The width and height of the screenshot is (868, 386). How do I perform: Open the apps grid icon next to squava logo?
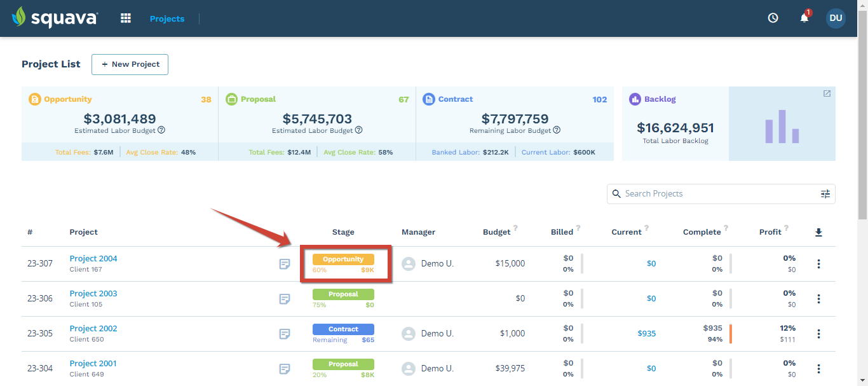click(125, 17)
